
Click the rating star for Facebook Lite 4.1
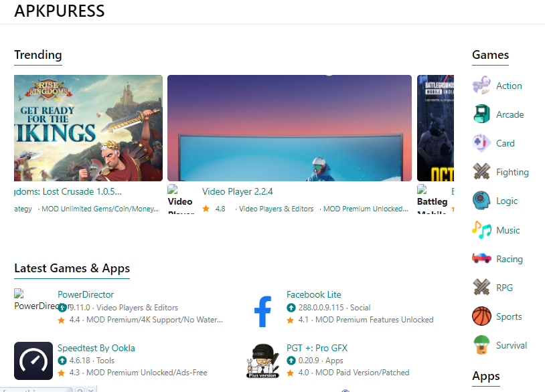coord(291,320)
